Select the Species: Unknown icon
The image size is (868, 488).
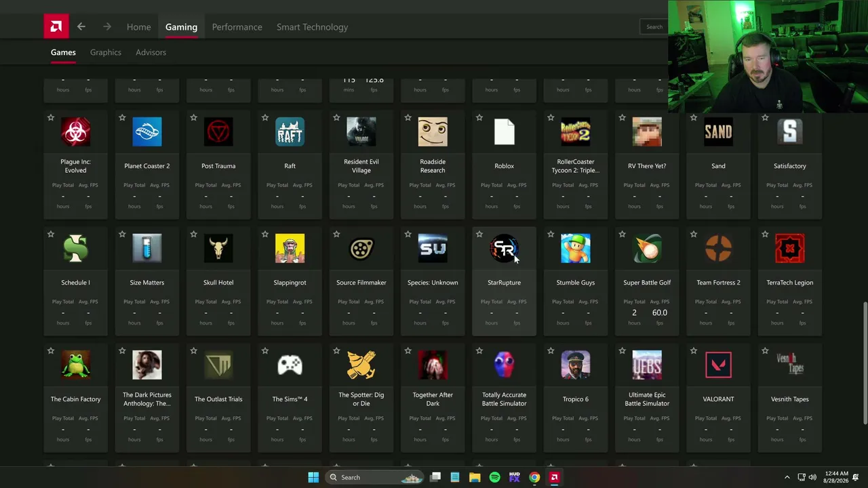[x=433, y=248]
